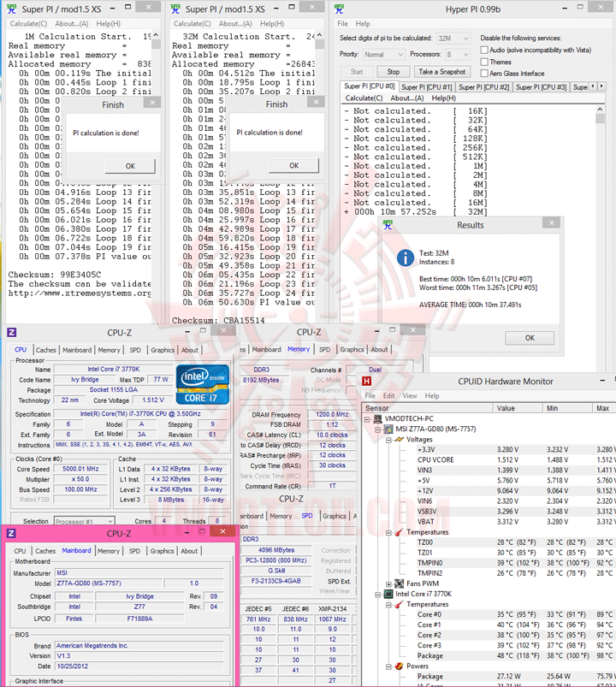Click scrollbar up arrow in 1M Super PI window

(156, 35)
